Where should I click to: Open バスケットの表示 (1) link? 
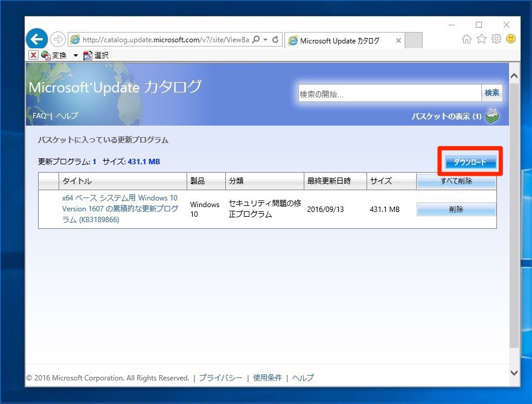pos(446,117)
